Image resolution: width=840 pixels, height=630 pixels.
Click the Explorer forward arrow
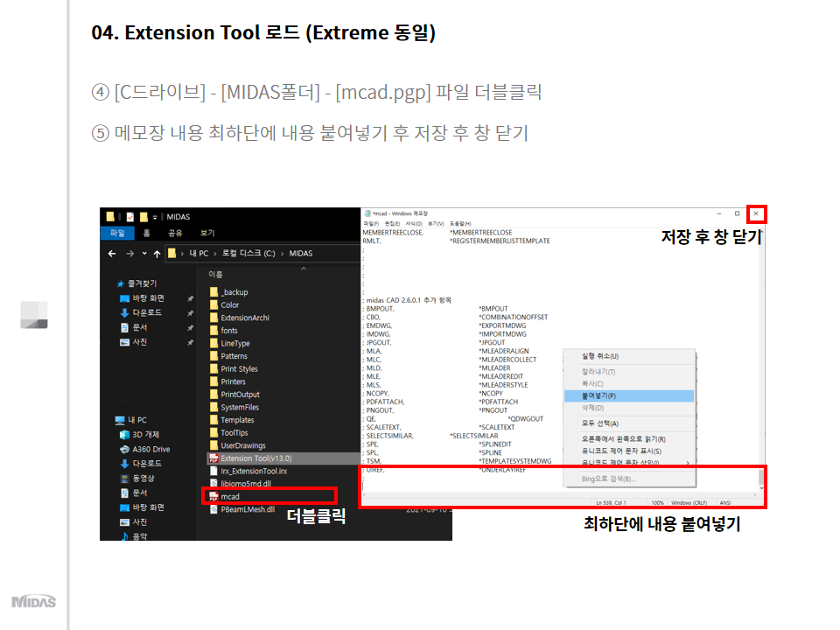coord(129,254)
